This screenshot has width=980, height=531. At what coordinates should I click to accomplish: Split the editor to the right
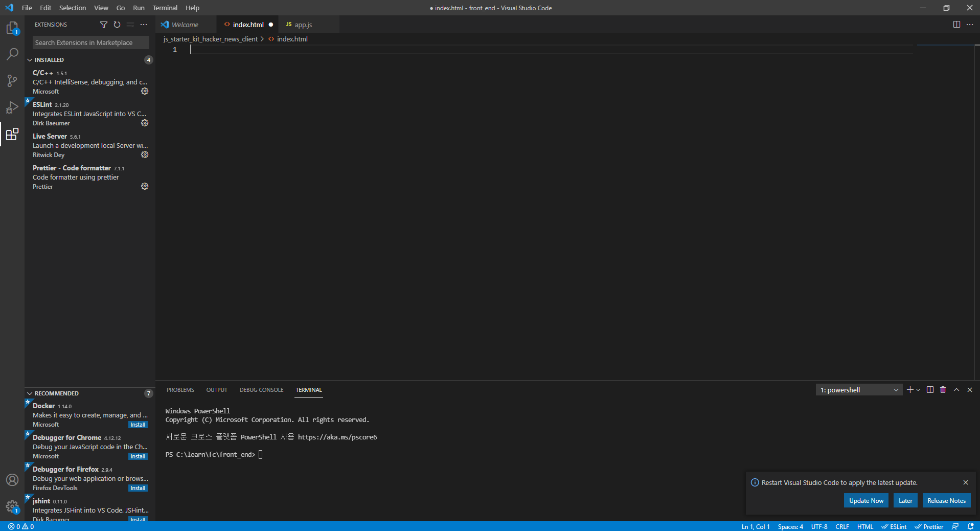pyautogui.click(x=956, y=25)
